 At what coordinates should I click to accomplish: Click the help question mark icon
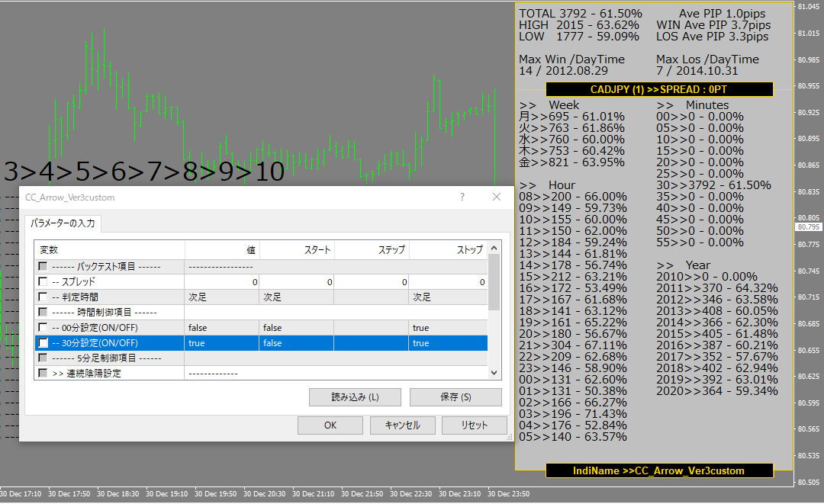[462, 197]
